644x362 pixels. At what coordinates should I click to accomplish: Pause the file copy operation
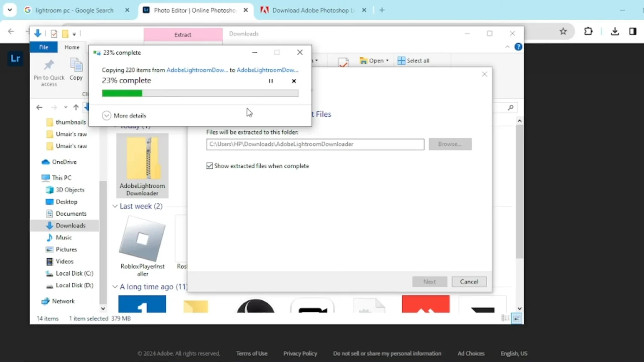coord(271,81)
